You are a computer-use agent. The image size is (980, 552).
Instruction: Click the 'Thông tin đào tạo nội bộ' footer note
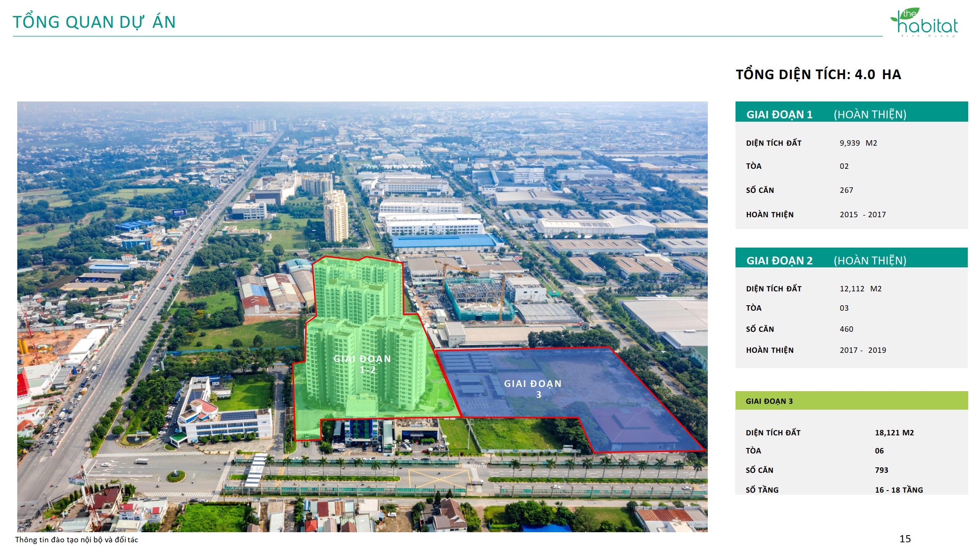pyautogui.click(x=77, y=540)
